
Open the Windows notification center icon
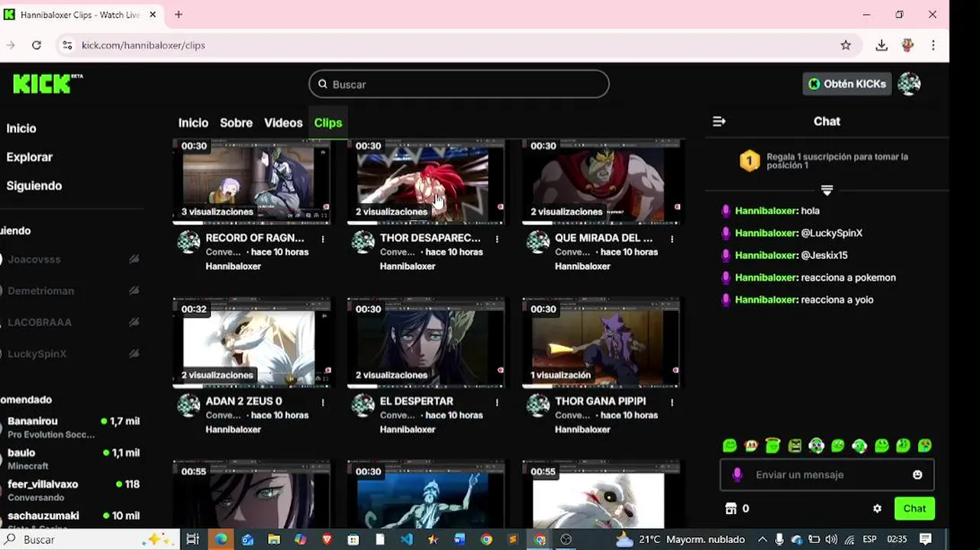coord(925,539)
